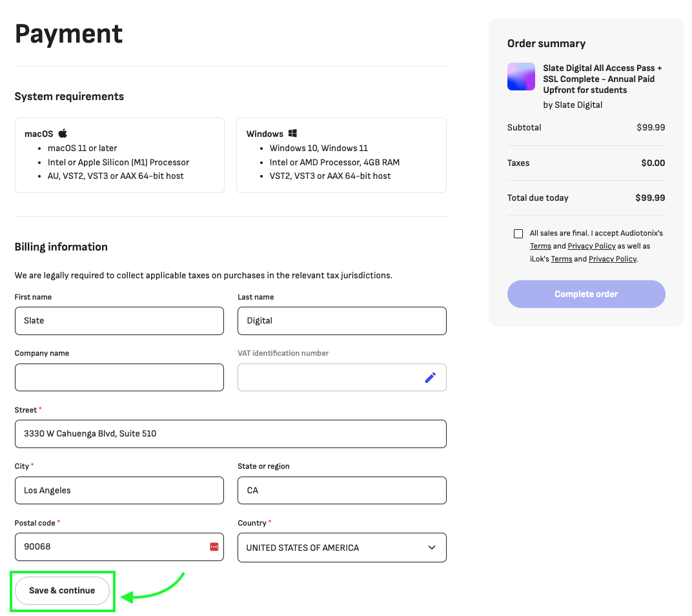
Task: Focus the empty Company name field
Action: 119,378
